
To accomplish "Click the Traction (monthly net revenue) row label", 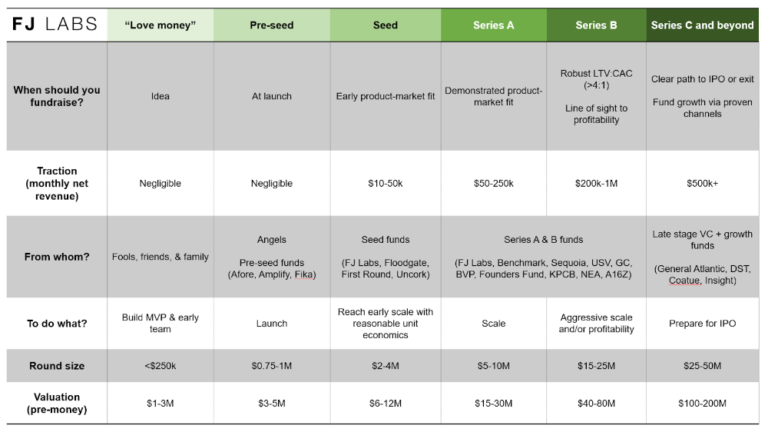I will pos(55,183).
